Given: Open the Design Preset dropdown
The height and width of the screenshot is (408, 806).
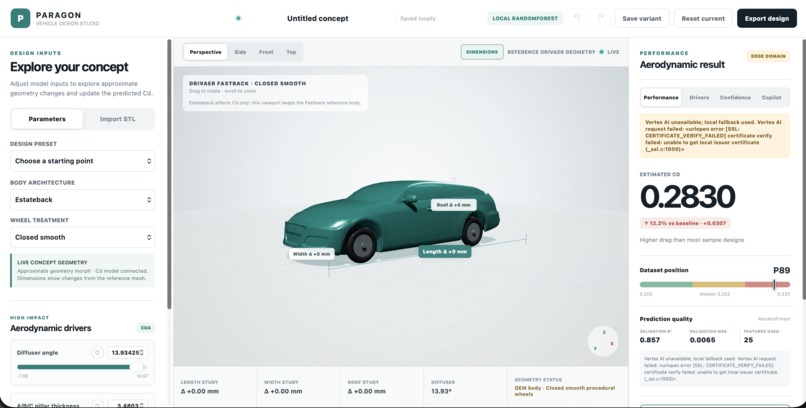Looking at the screenshot, I should point(82,161).
